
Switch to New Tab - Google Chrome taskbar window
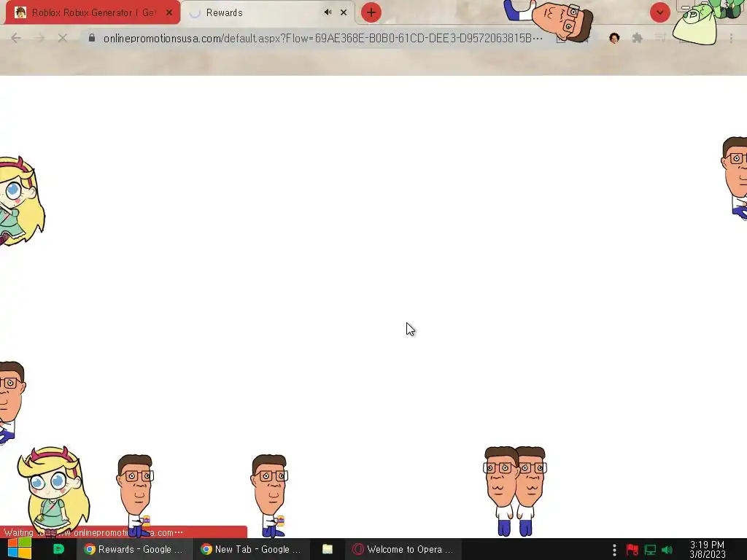click(251, 549)
